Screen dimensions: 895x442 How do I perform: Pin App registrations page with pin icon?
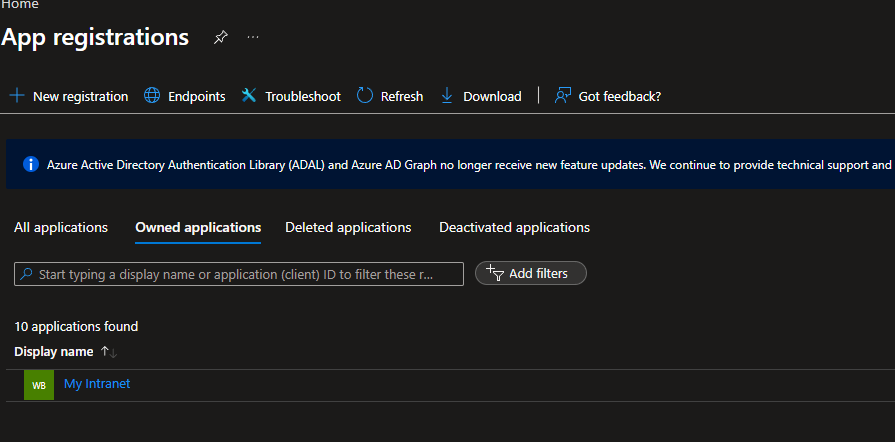coord(220,38)
